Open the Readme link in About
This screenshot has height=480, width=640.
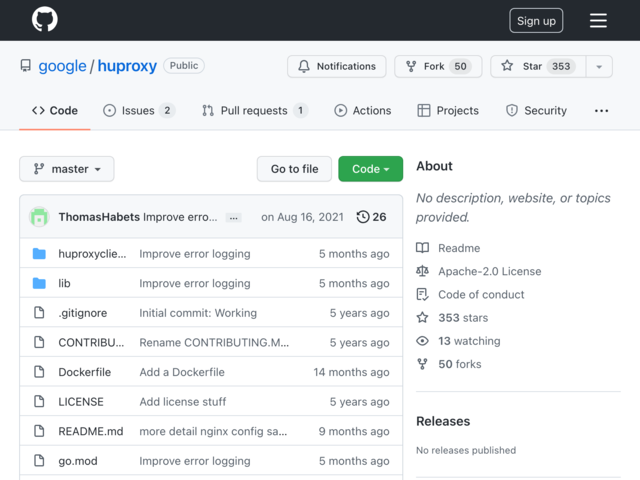(x=459, y=248)
